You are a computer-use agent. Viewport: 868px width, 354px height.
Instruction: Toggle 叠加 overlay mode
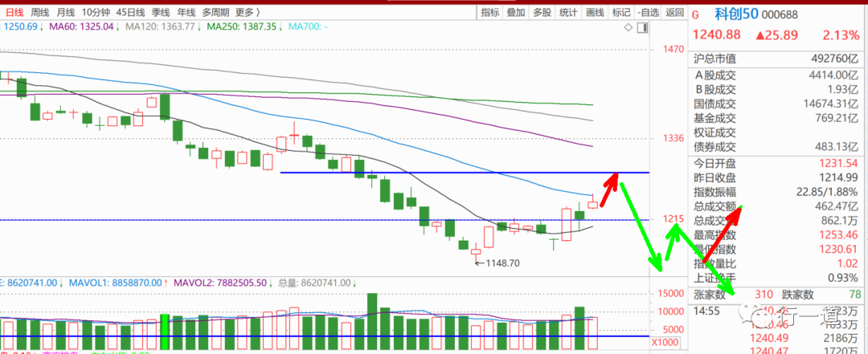click(516, 12)
